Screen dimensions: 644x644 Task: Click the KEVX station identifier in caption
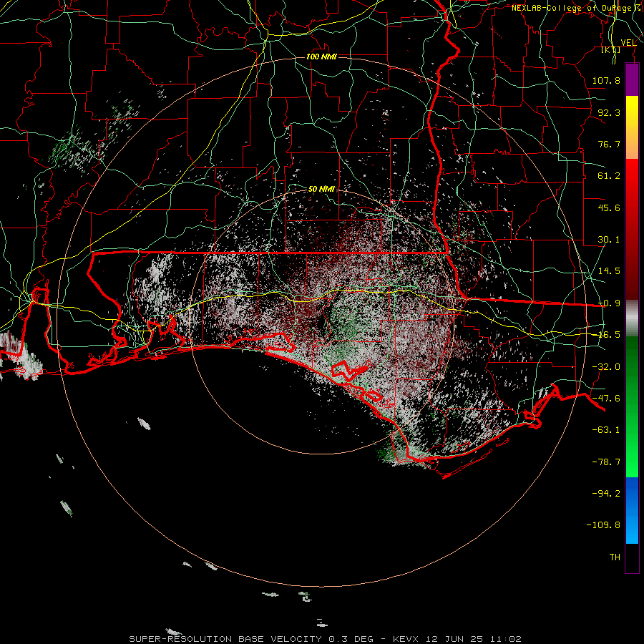click(406, 639)
